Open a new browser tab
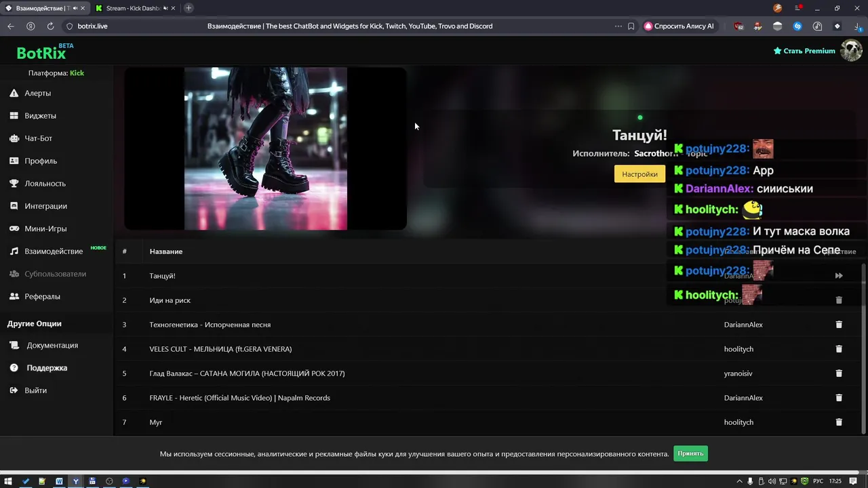Image resolution: width=868 pixels, height=488 pixels. [x=189, y=8]
